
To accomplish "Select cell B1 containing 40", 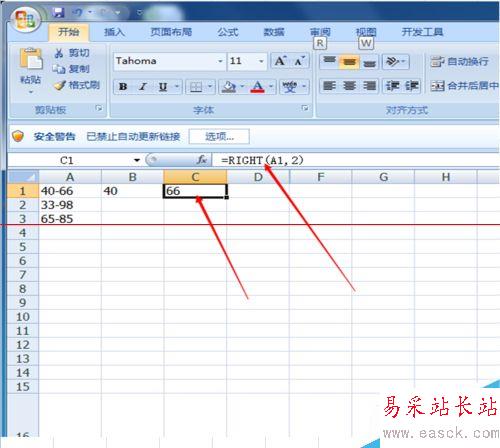I will (132, 191).
